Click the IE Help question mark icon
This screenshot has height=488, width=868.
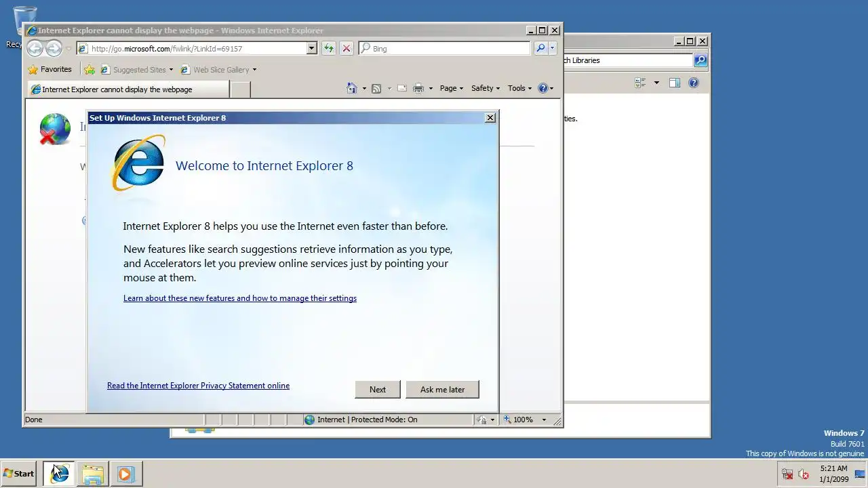(x=542, y=88)
